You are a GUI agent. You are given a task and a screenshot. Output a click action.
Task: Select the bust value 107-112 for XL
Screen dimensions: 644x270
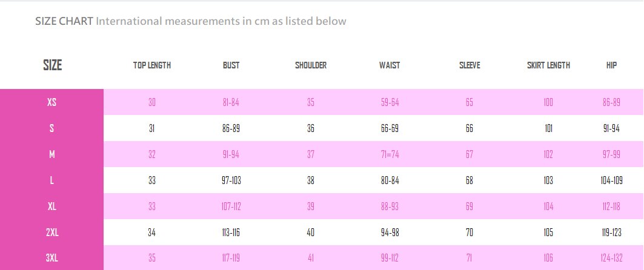click(231, 206)
